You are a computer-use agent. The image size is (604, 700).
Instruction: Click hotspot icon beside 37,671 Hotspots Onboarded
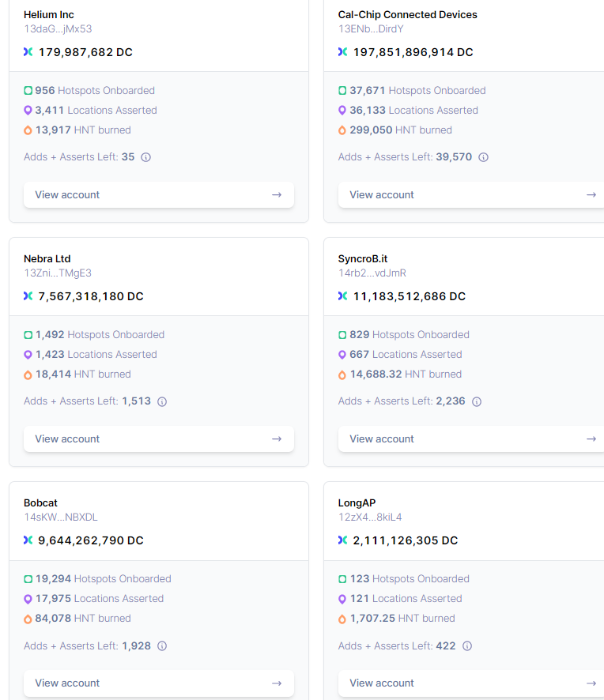click(342, 91)
